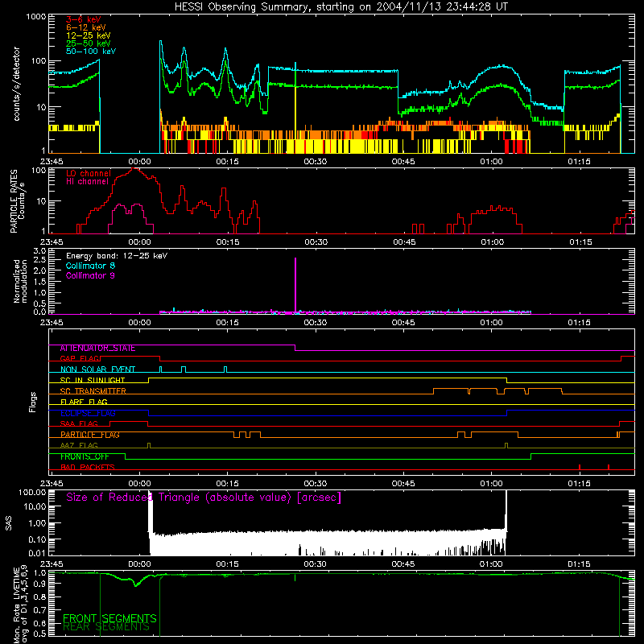Click the GAP_FLAG label
The height and width of the screenshot is (644, 644).
point(80,359)
